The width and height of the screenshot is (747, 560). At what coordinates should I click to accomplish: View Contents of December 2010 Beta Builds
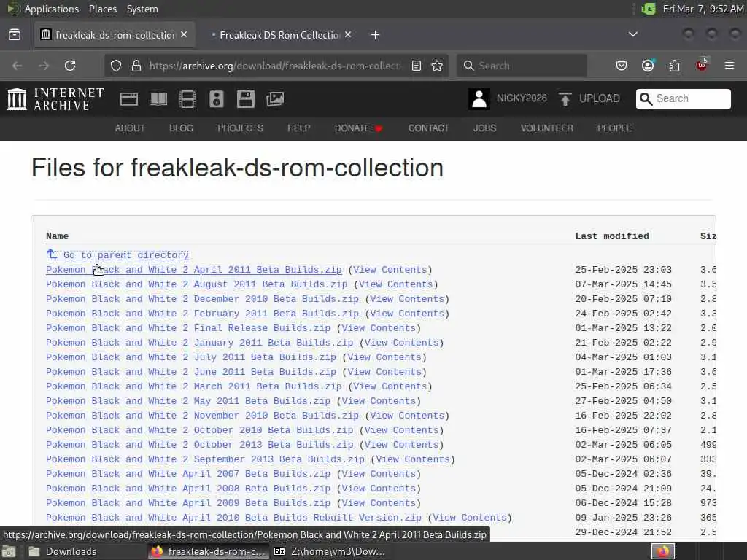tap(407, 299)
